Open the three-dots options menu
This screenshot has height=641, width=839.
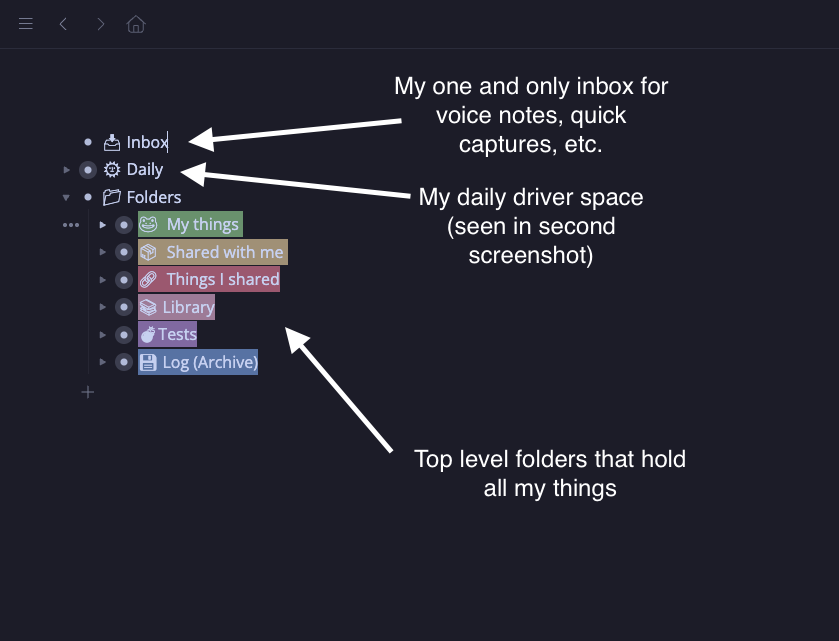(70, 225)
